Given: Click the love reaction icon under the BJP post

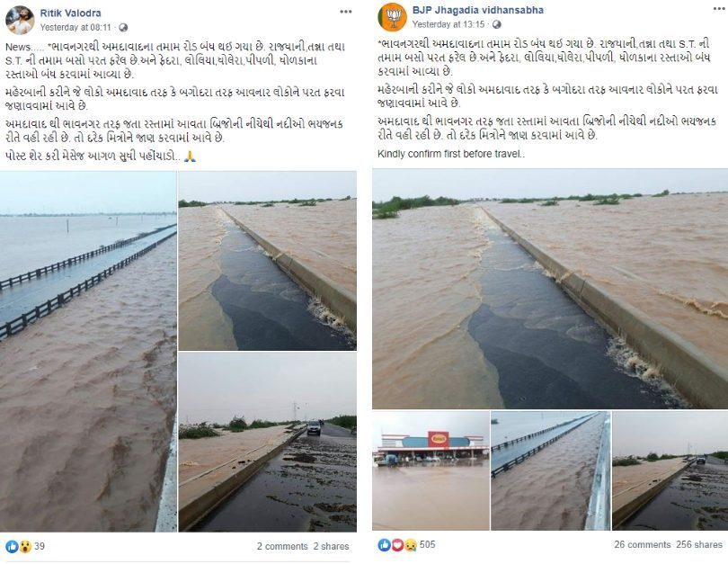Looking at the screenshot, I should pos(397,544).
